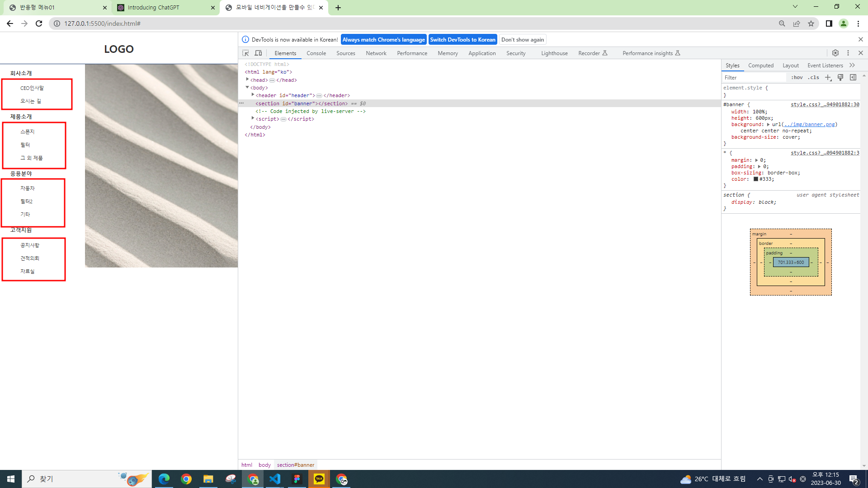This screenshot has width=868, height=488.
Task: Open DevTools settings gear
Action: 835,53
